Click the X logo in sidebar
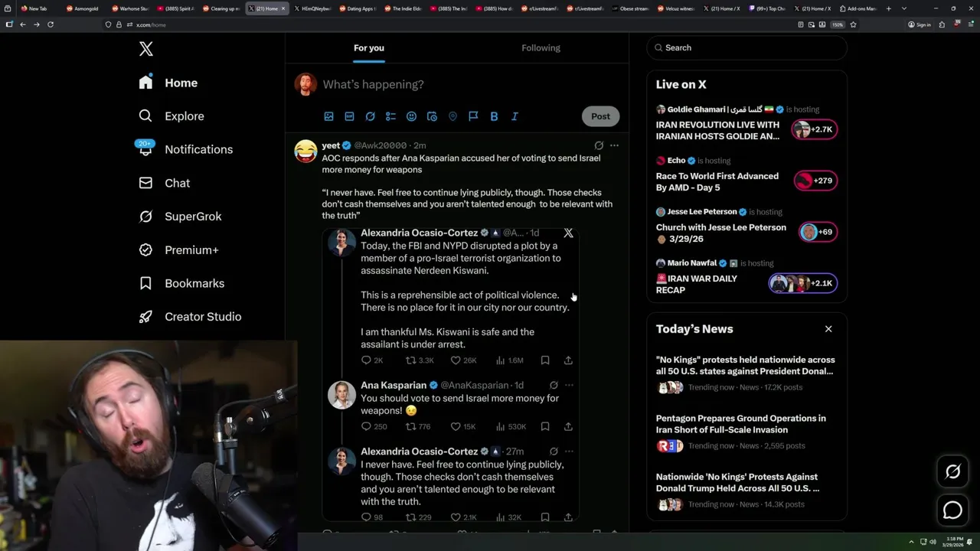Screen dimensions: 980x551 click(x=146, y=49)
